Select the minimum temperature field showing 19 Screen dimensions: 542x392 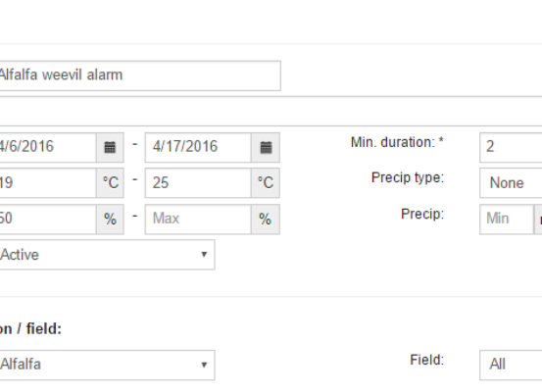(x=48, y=183)
